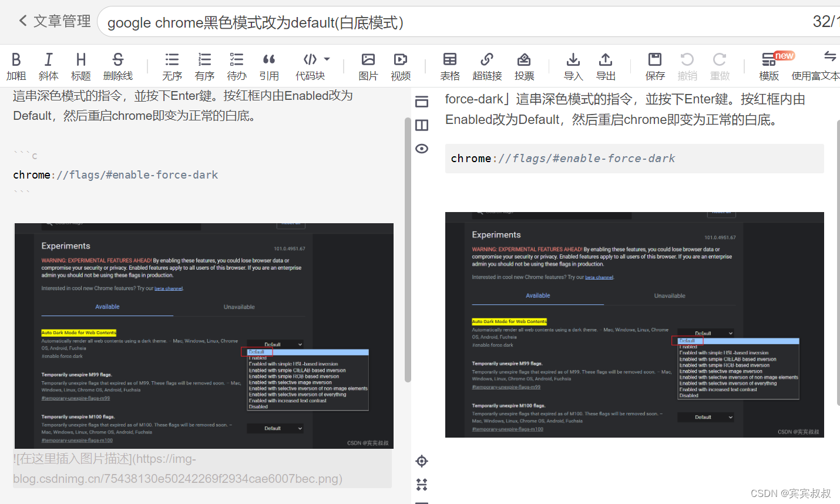Screen dimensions: 840x504
Task: Insert an unordered list (无序)
Action: click(x=172, y=66)
